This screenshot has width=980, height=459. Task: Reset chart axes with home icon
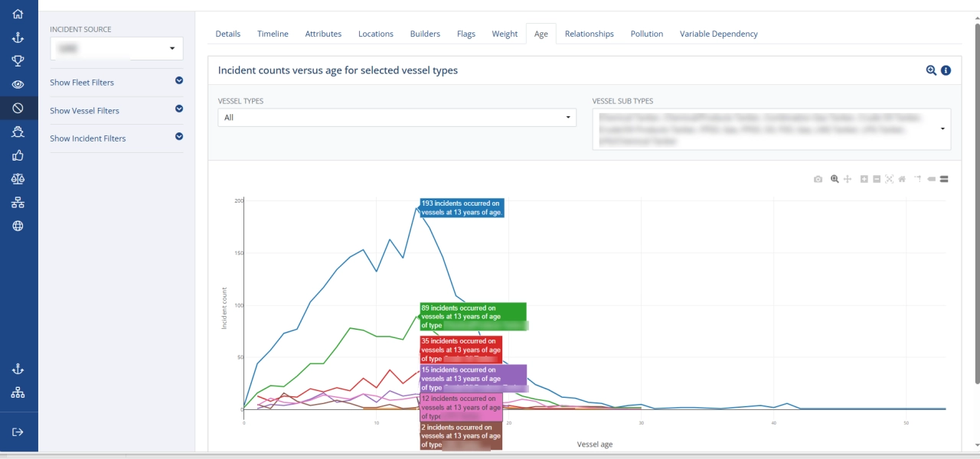click(902, 179)
